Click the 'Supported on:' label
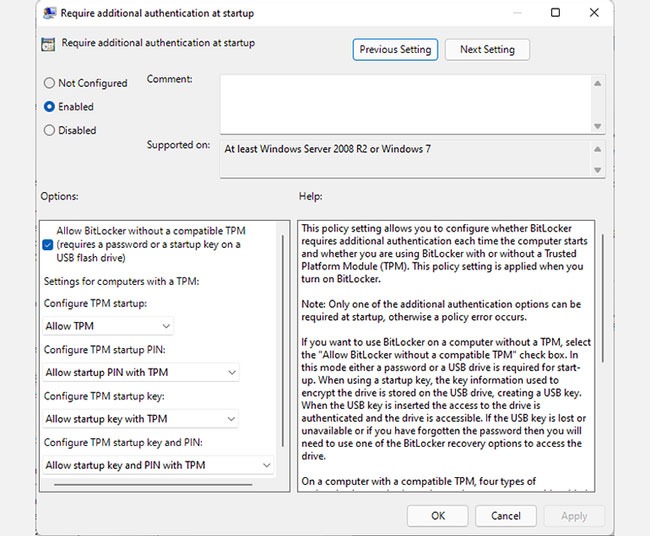The height and width of the screenshot is (536, 650). (178, 145)
